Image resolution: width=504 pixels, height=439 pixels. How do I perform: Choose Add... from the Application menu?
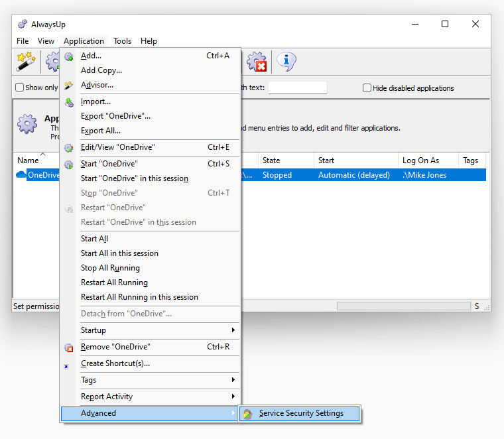coord(151,56)
